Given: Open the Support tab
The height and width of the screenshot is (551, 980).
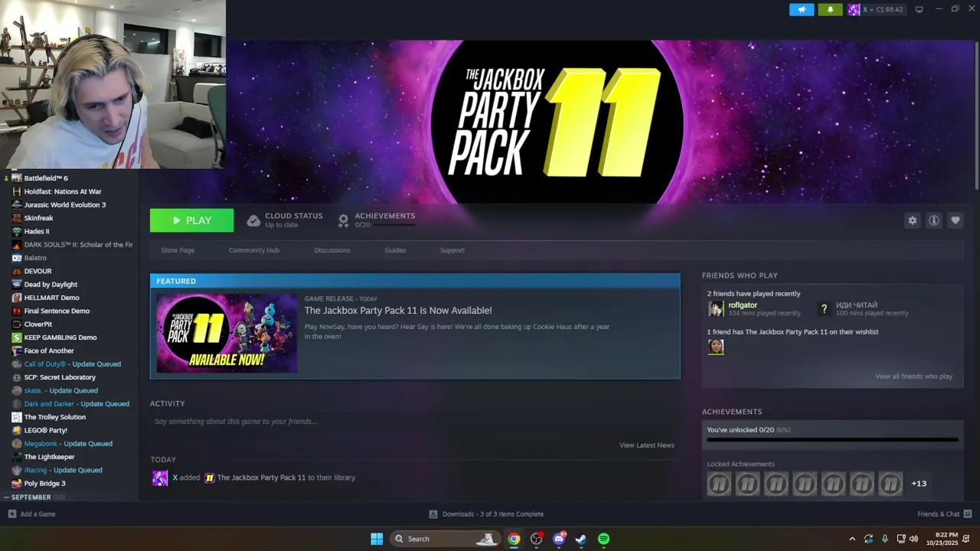Looking at the screenshot, I should [452, 250].
